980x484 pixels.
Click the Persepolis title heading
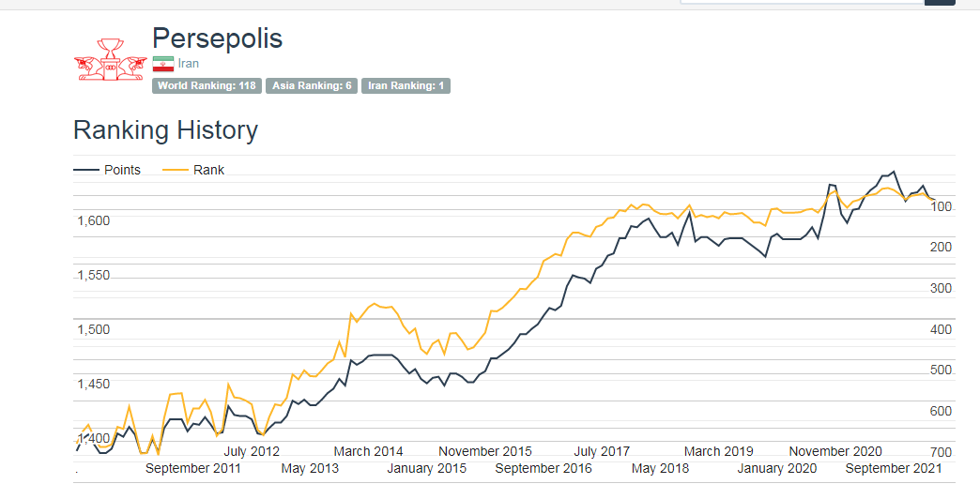(217, 38)
